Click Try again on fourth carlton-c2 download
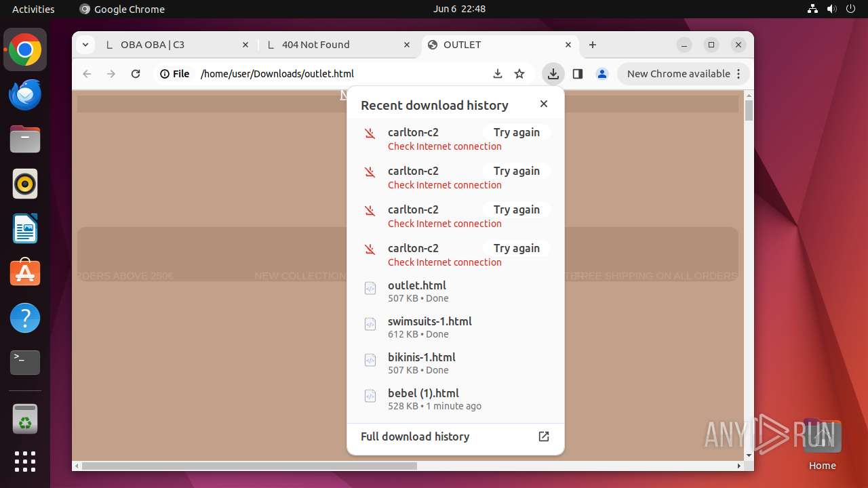This screenshot has height=488, width=868. (x=517, y=248)
